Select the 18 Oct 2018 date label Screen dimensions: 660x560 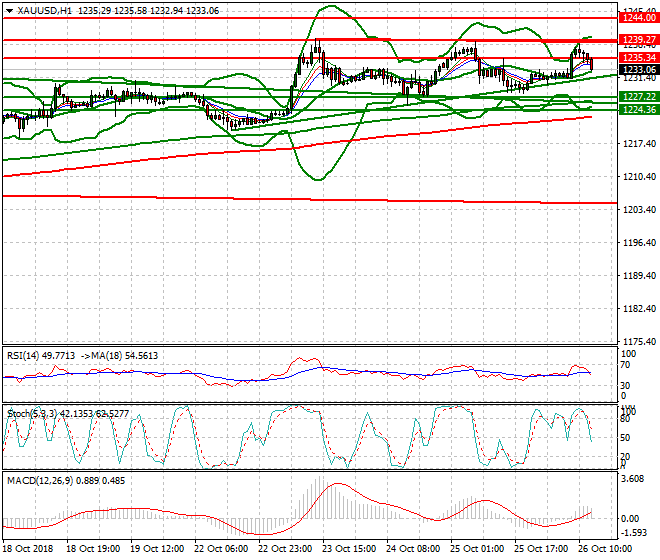pyautogui.click(x=28, y=549)
